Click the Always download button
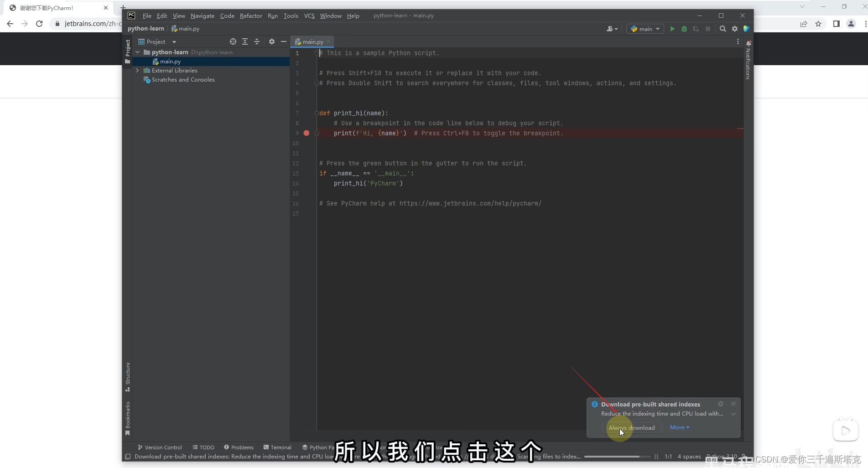868x468 pixels. click(x=632, y=427)
